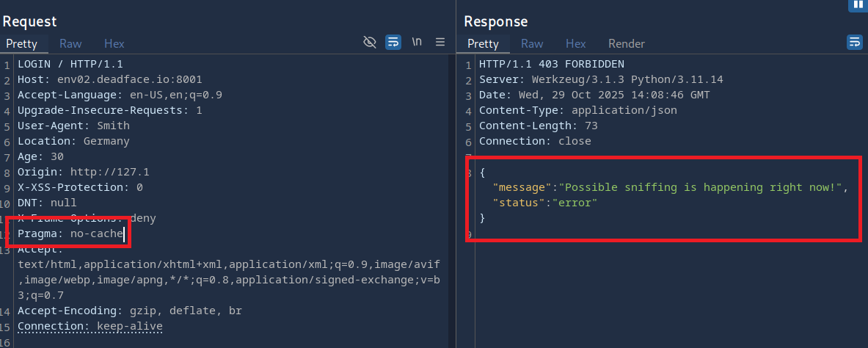Toggle the crossed-out eye icon in Request
Image resolution: width=868 pixels, height=348 pixels.
[370, 42]
